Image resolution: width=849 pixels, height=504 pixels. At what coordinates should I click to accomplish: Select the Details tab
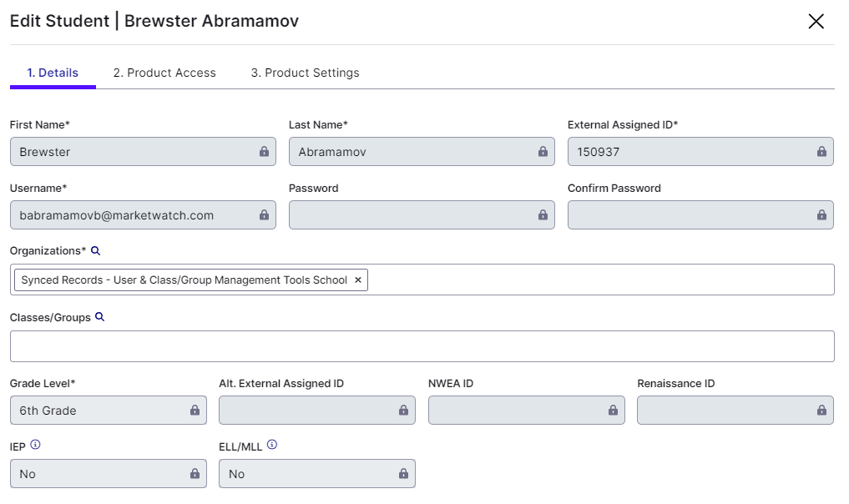click(x=53, y=73)
